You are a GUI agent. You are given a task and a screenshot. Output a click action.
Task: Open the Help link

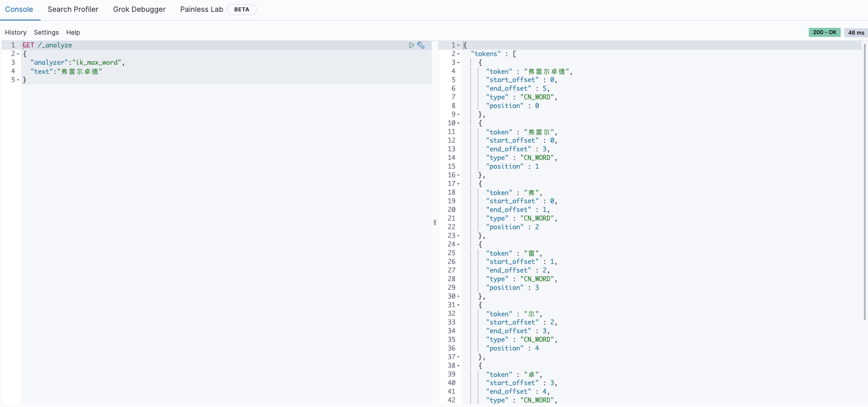click(73, 32)
